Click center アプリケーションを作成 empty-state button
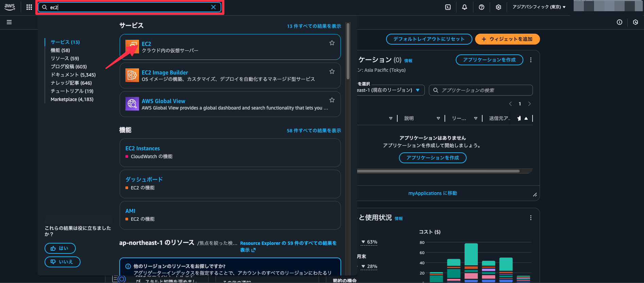This screenshot has width=644, height=283. pyautogui.click(x=433, y=158)
